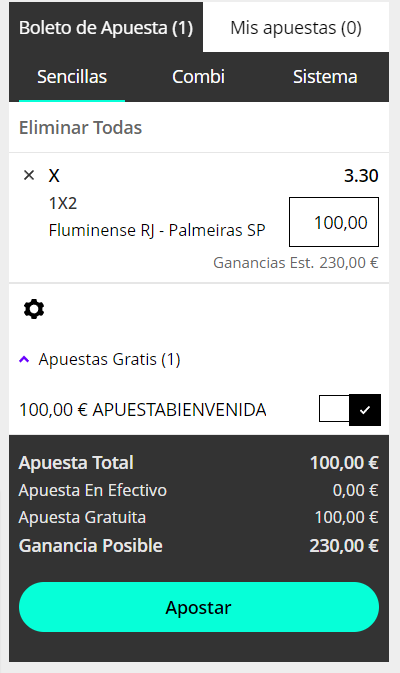Click the Ganancias Est. 230,00 € text
The image size is (400, 673).
[296, 262]
